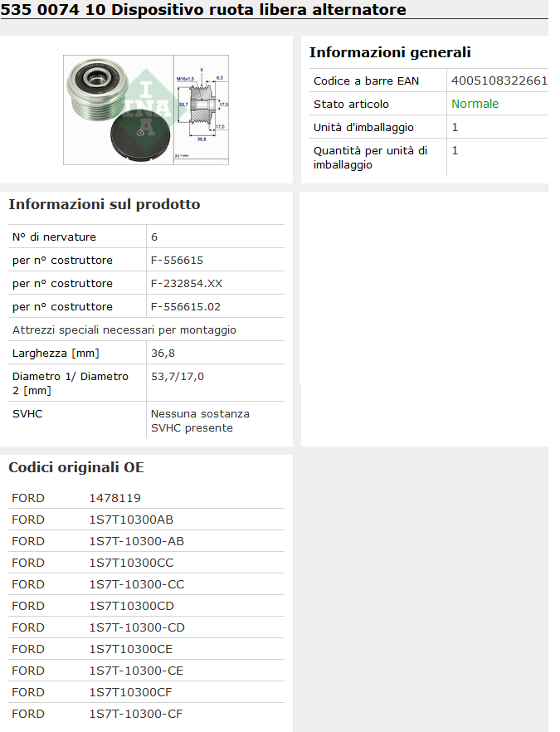Image resolution: width=560 pixels, height=732 pixels.
Task: Select Ford OE code 1S7T10300CE
Action: [131, 649]
